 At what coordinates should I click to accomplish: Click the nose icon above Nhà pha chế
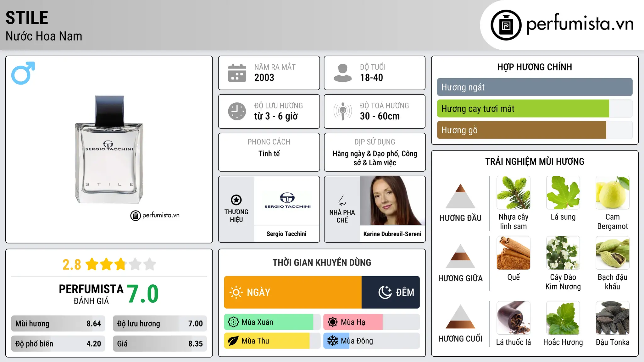point(342,200)
